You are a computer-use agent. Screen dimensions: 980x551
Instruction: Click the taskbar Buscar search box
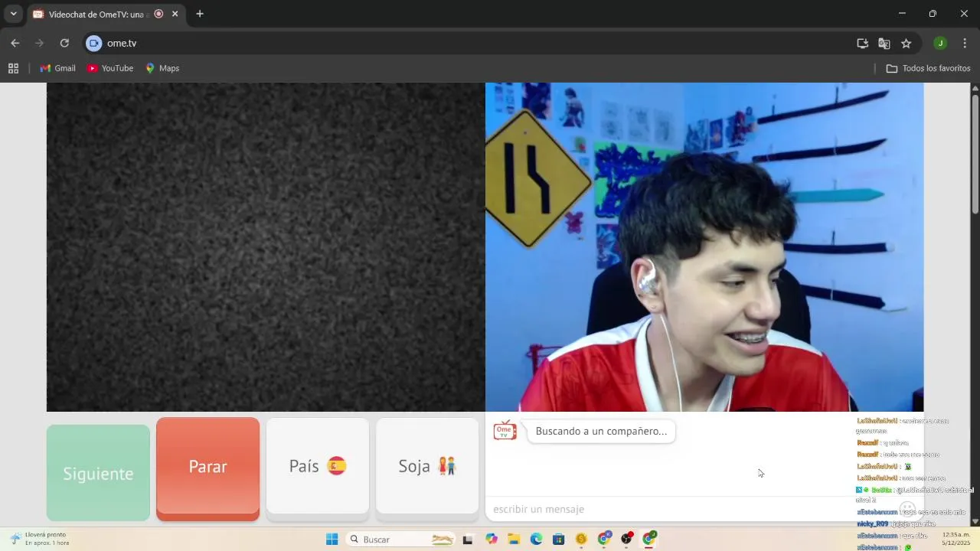pos(401,540)
